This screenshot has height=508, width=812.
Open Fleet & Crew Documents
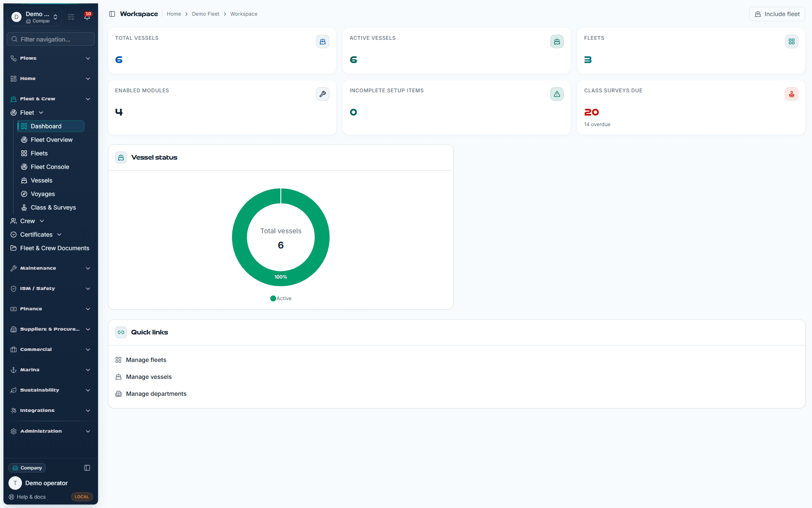pyautogui.click(x=50, y=248)
